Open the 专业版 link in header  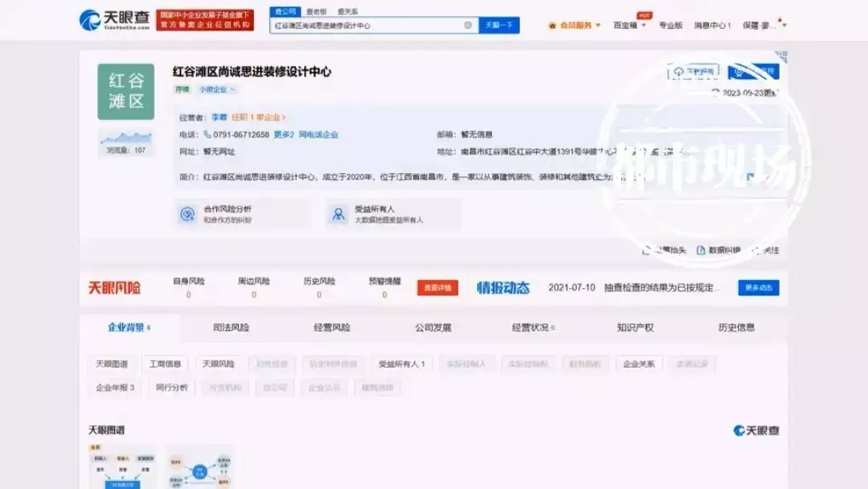[670, 26]
